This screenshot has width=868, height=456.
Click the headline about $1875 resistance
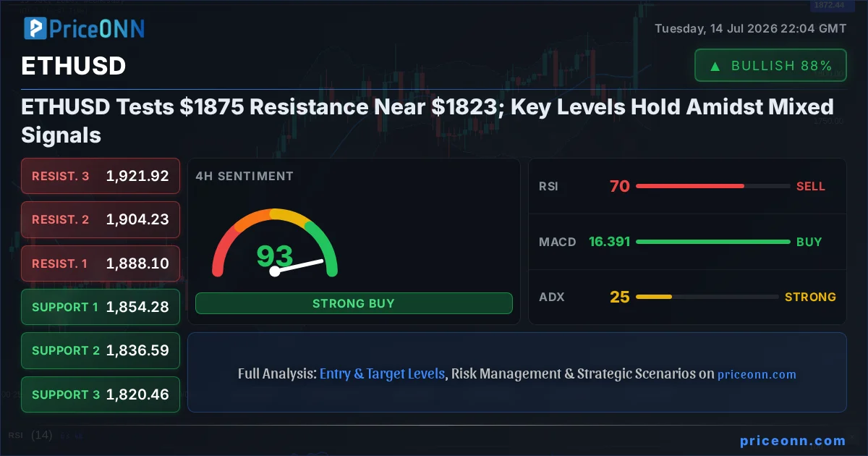[427, 121]
